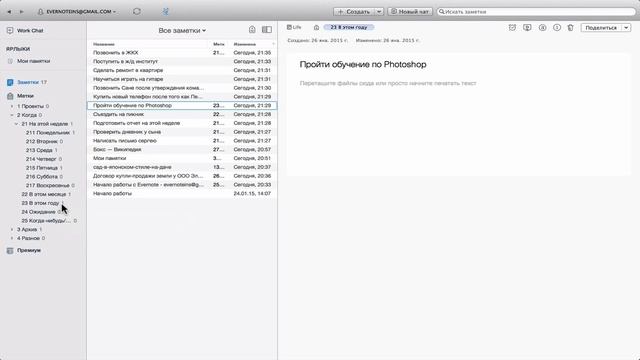Select the 23 В этом году sidebar tag

(40, 203)
